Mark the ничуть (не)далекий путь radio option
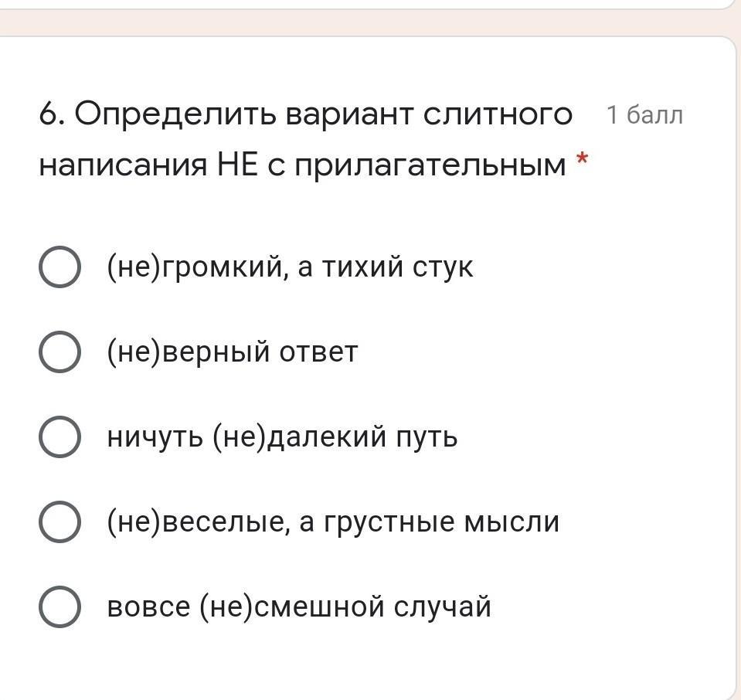 (59, 437)
